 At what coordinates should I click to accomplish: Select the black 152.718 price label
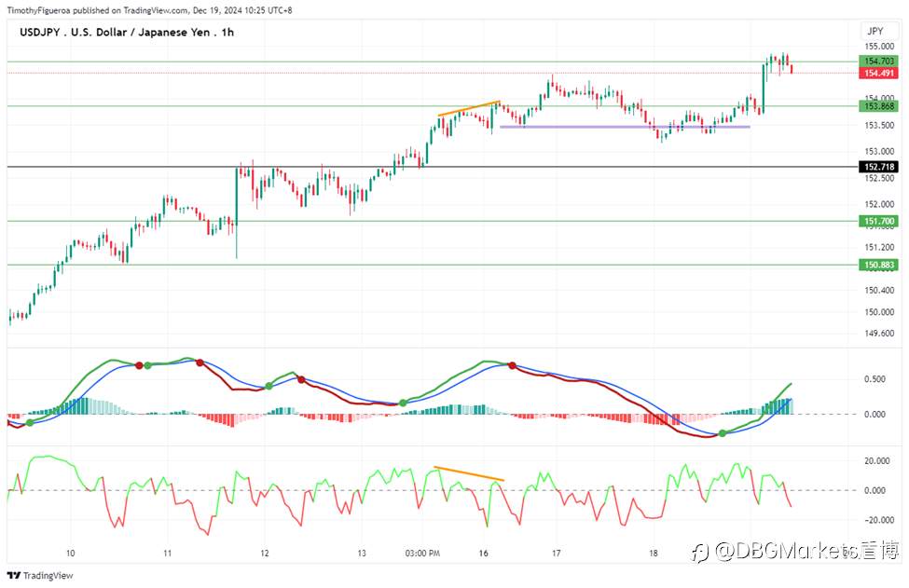[x=879, y=167]
